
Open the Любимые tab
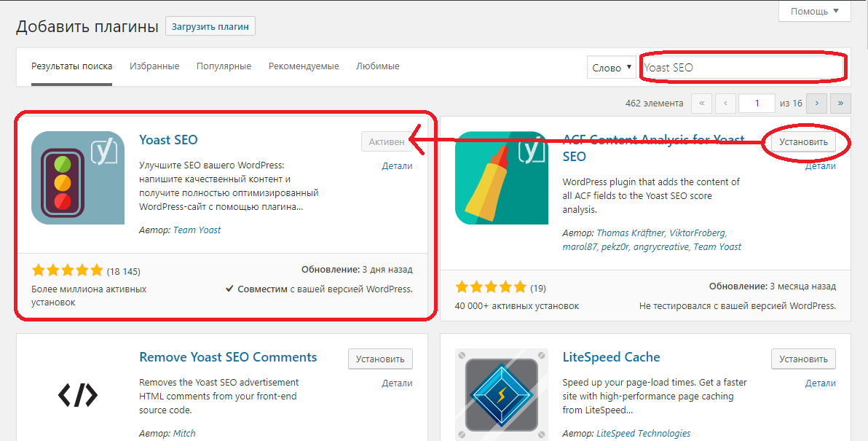point(377,66)
